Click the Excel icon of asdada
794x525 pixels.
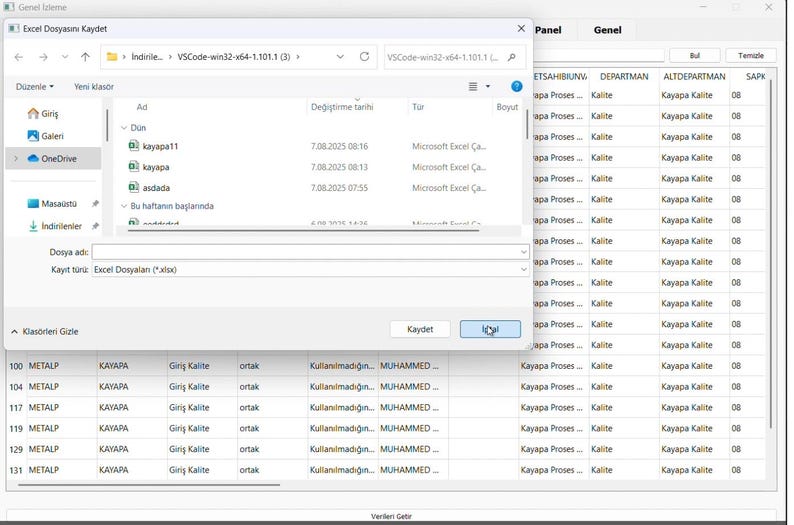click(x=134, y=187)
